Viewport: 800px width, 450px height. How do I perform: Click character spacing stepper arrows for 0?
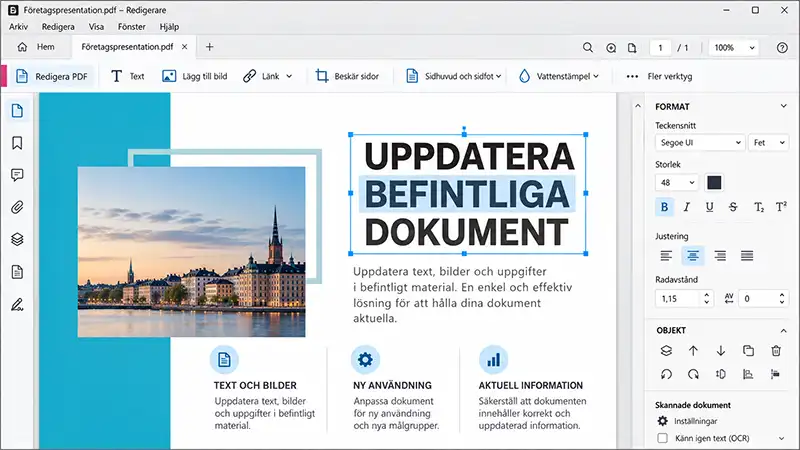[782, 298]
